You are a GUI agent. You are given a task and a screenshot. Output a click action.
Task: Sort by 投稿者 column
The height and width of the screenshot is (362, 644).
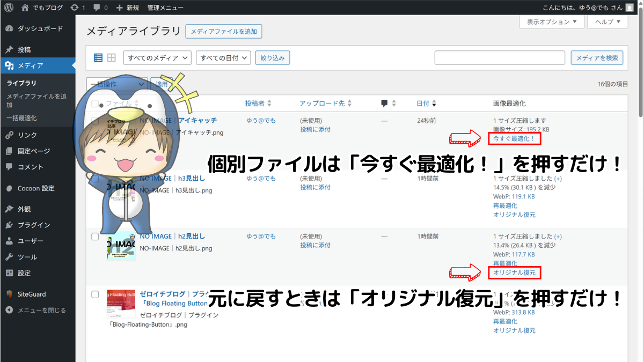[x=259, y=103]
